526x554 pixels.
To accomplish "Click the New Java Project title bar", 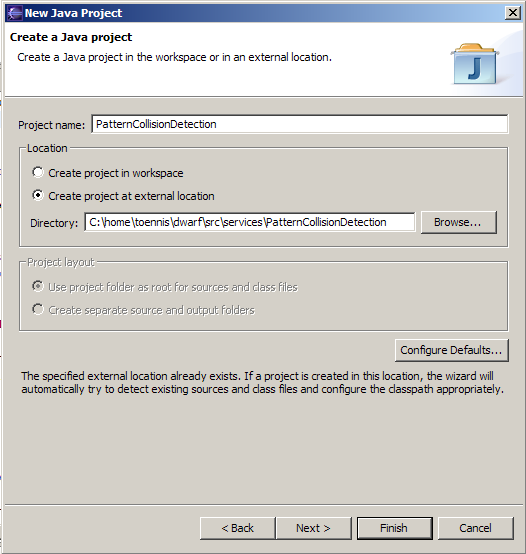I will tap(263, 13).
